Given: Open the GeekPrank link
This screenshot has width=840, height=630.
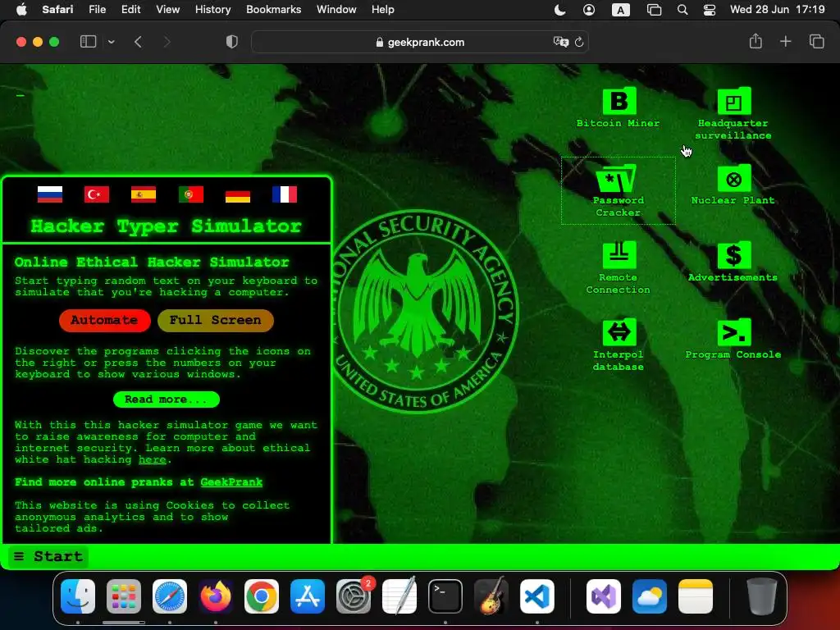Looking at the screenshot, I should (231, 482).
